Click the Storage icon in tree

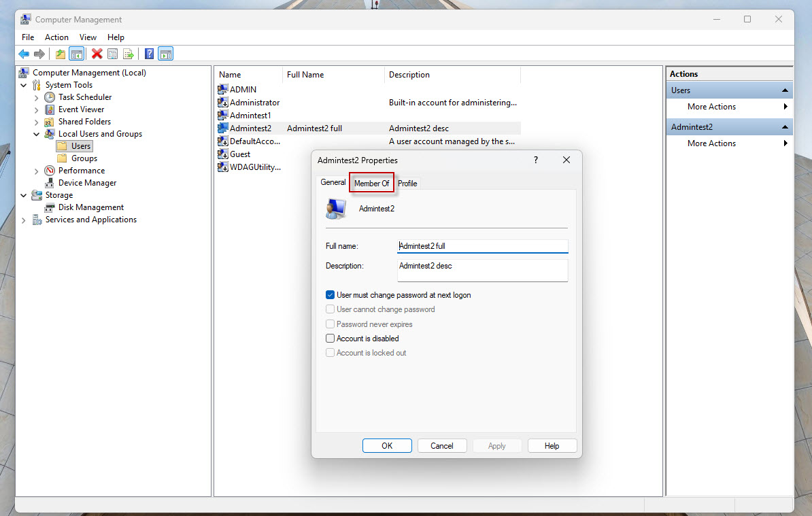coord(37,195)
